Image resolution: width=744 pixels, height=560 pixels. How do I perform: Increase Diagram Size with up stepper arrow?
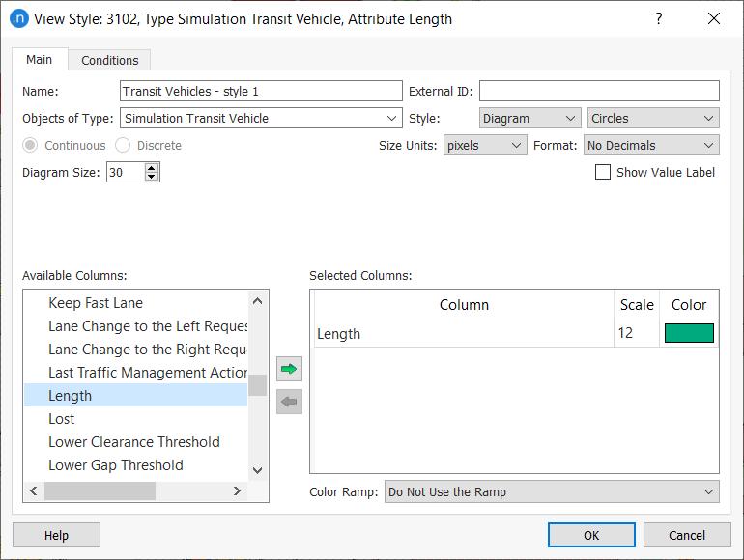[x=152, y=167]
